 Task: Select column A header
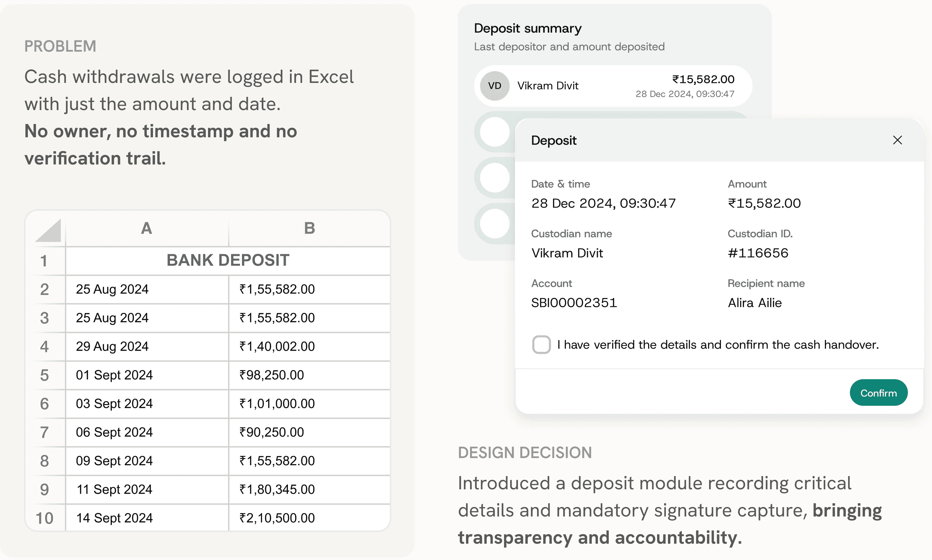pos(146,228)
